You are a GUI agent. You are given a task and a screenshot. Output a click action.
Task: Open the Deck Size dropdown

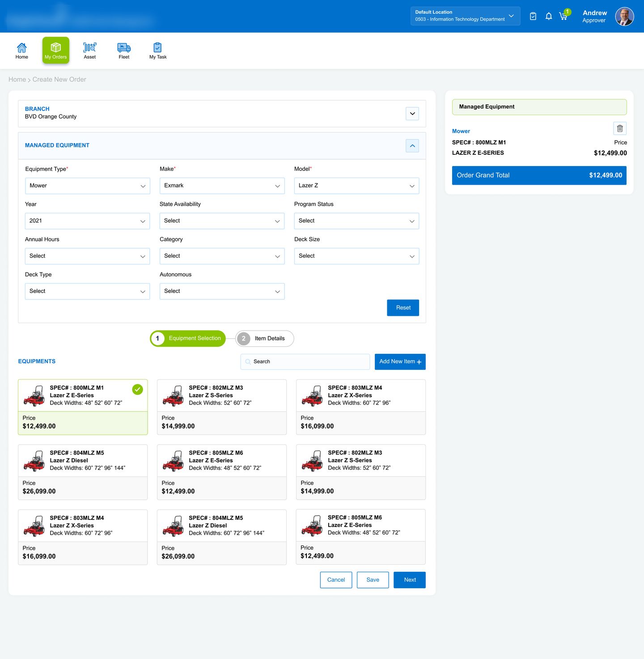coord(357,256)
